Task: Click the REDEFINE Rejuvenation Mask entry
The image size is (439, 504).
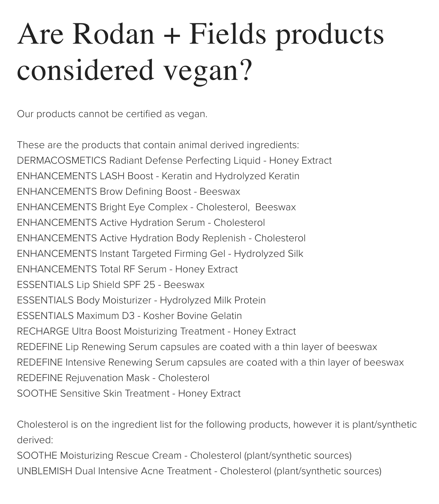Action: pyautogui.click(x=113, y=378)
